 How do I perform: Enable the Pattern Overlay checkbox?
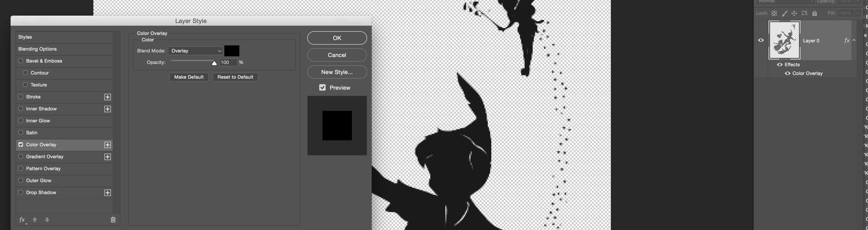click(21, 168)
